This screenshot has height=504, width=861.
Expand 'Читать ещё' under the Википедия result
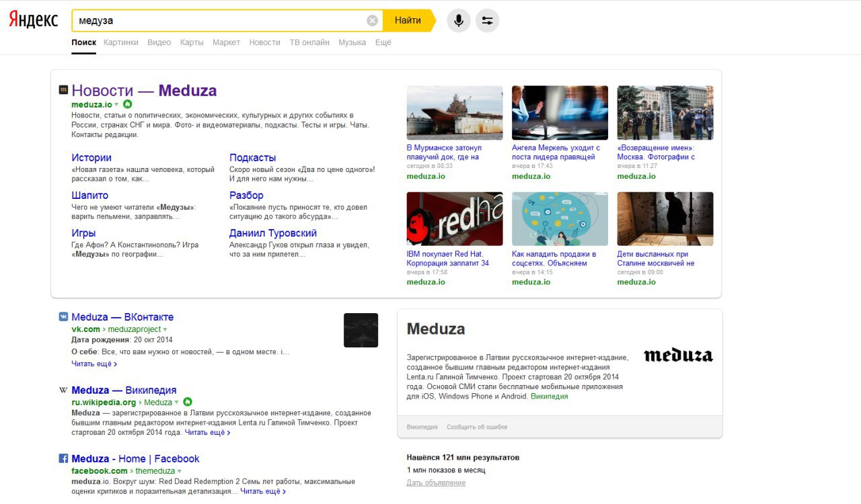click(208, 433)
